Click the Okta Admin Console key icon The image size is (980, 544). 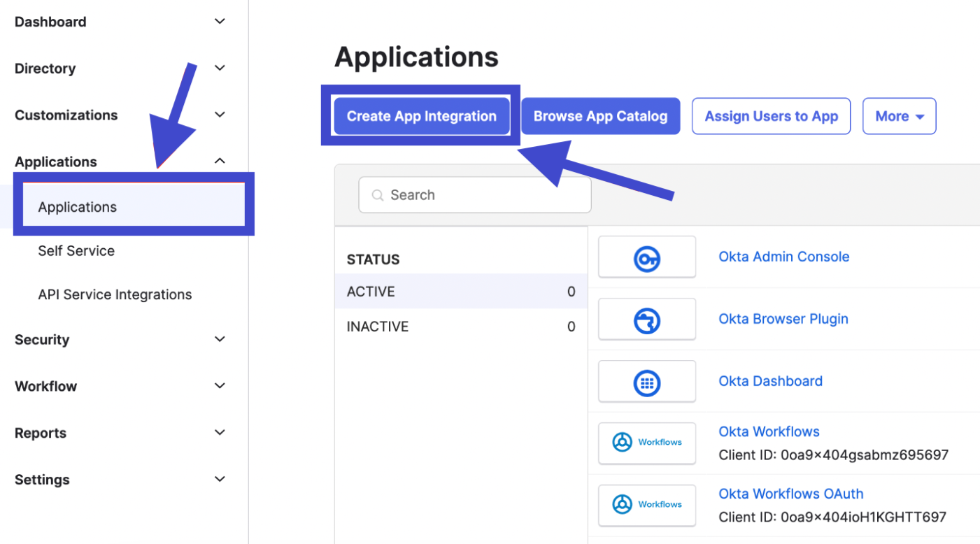pyautogui.click(x=647, y=259)
